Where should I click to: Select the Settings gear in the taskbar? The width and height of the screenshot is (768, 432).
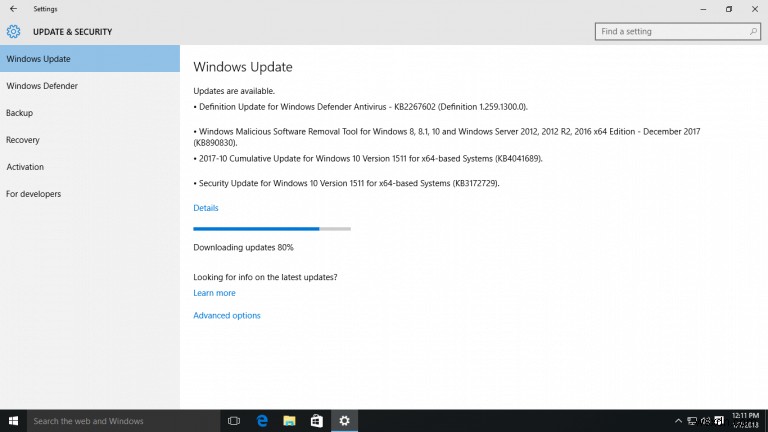[x=344, y=421]
